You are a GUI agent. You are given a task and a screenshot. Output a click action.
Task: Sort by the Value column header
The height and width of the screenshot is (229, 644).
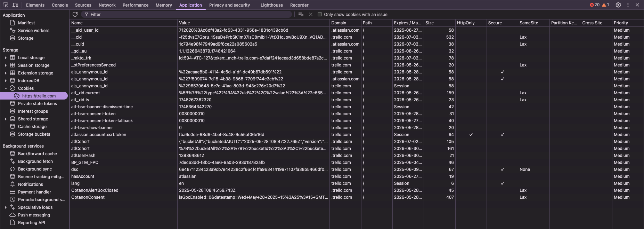[x=253, y=23]
